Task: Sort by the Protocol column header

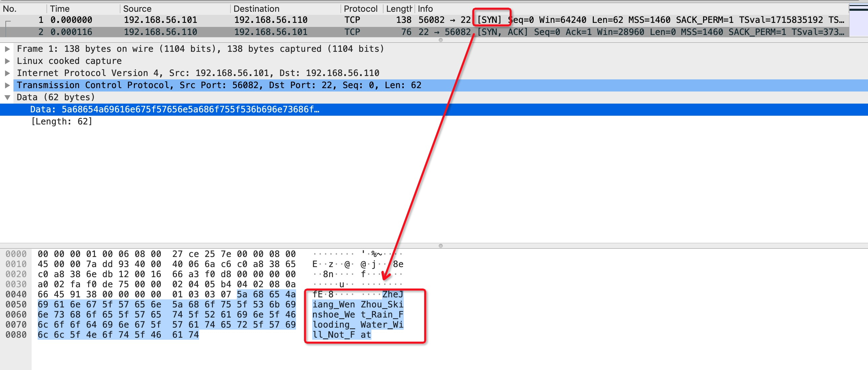Action: [360, 9]
